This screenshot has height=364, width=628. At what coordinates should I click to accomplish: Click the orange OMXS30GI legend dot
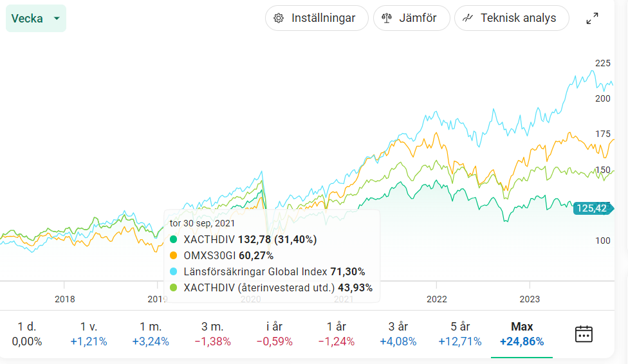coord(174,255)
